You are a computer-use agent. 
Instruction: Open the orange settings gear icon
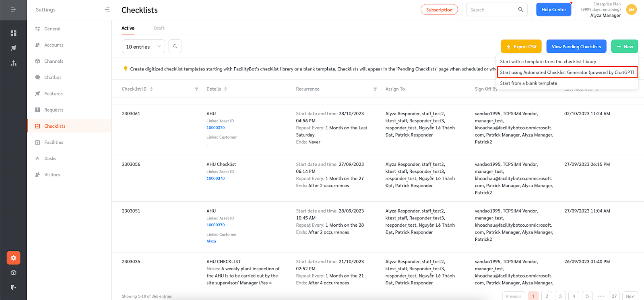click(13, 258)
